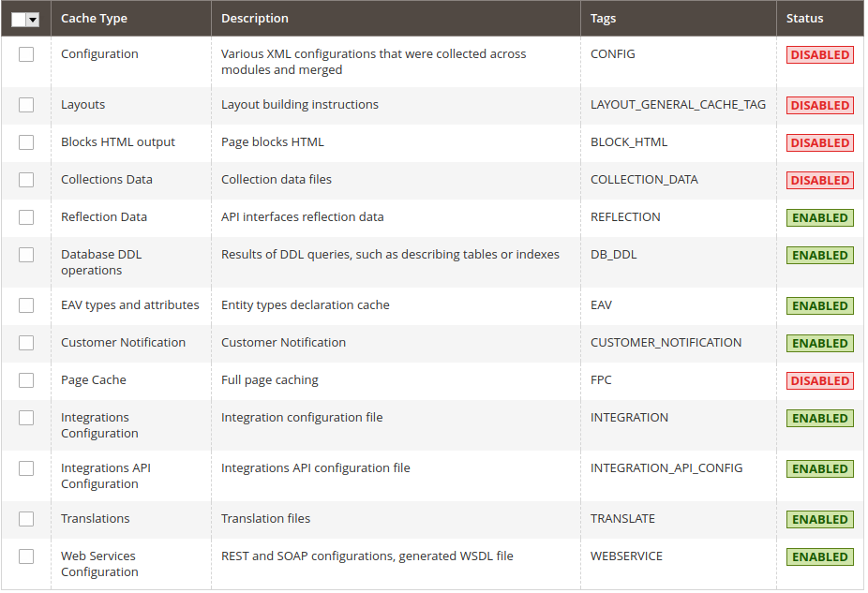The width and height of the screenshot is (868, 593).
Task: Click the Page Cache name
Action: [x=94, y=380]
